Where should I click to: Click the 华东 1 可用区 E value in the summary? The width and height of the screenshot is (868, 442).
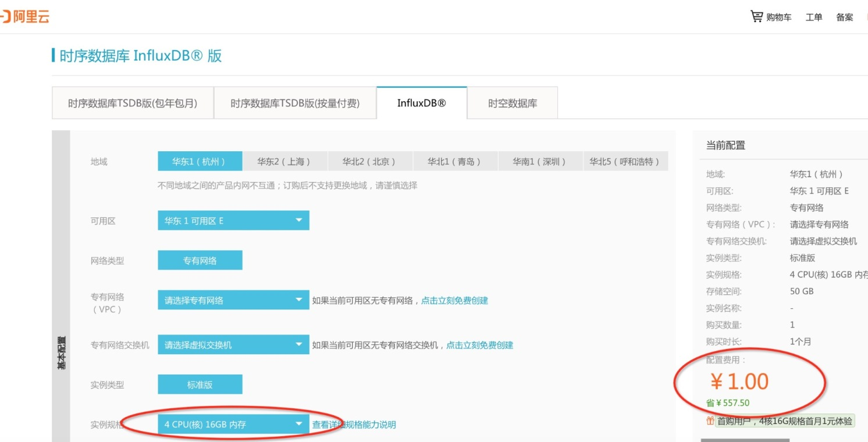pyautogui.click(x=819, y=191)
